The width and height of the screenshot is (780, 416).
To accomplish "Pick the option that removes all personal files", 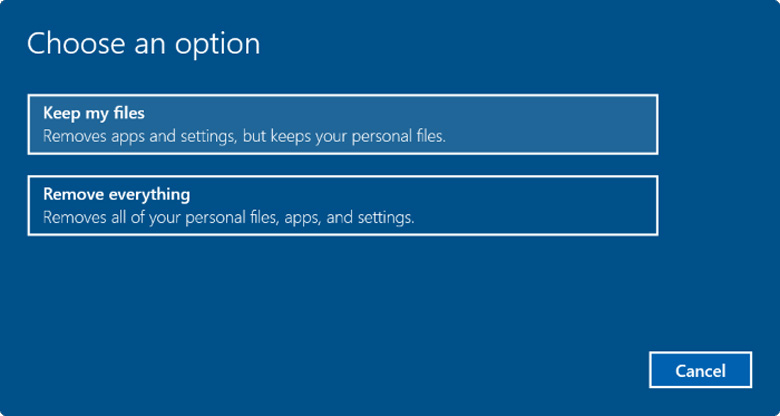I will coord(342,205).
